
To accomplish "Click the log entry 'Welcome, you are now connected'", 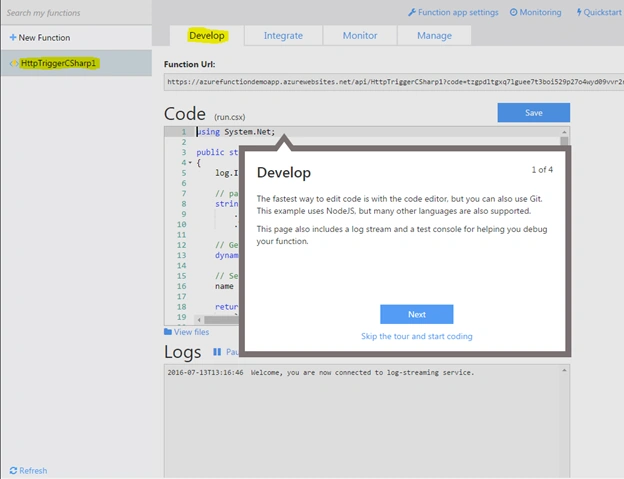I will coord(321,372).
